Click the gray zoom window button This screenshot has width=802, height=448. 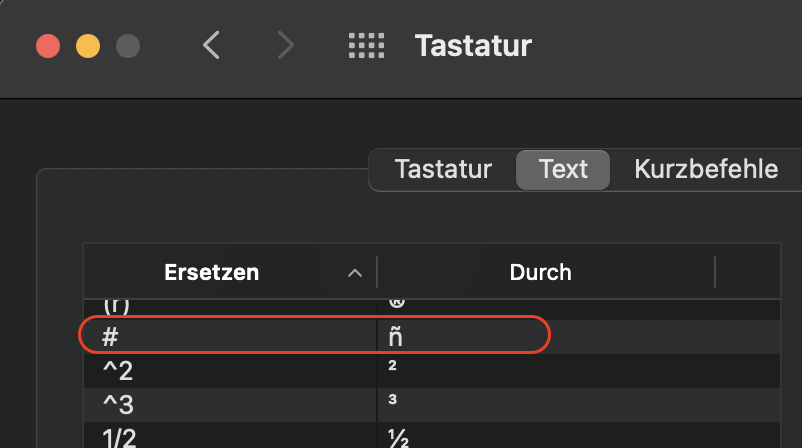click(x=128, y=46)
